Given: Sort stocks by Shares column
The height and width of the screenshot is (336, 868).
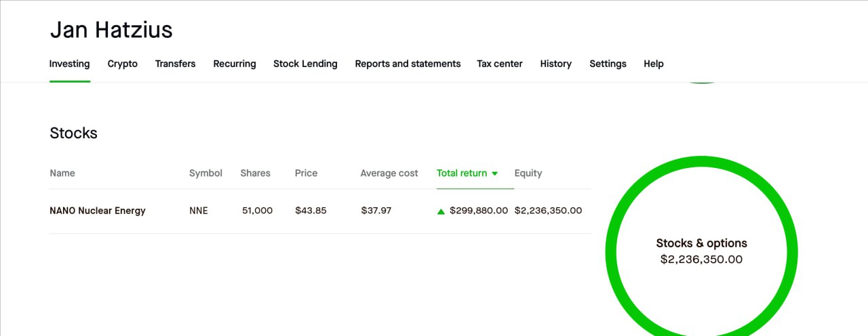Looking at the screenshot, I should click(255, 173).
